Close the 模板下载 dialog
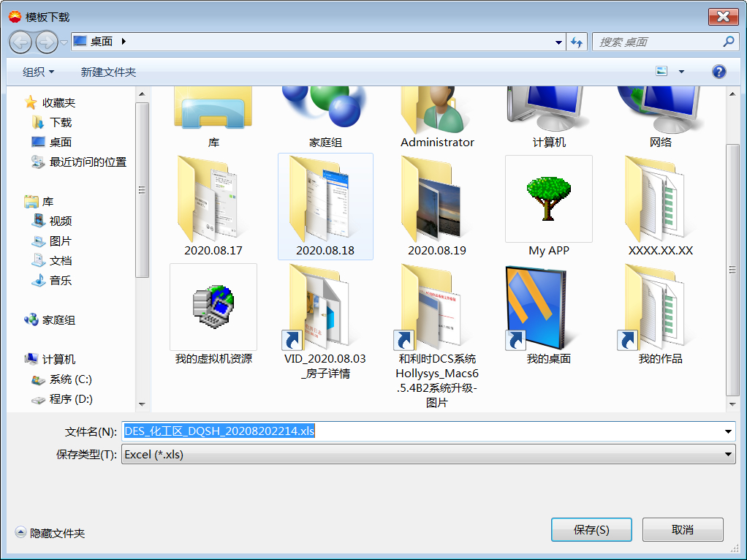The height and width of the screenshot is (560, 747). [723, 17]
